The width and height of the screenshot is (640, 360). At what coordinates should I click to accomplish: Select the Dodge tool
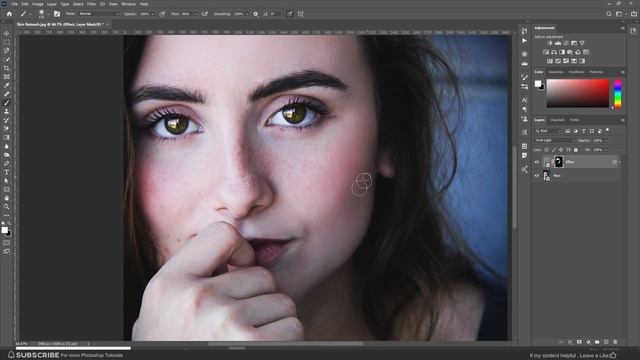pyautogui.click(x=7, y=155)
